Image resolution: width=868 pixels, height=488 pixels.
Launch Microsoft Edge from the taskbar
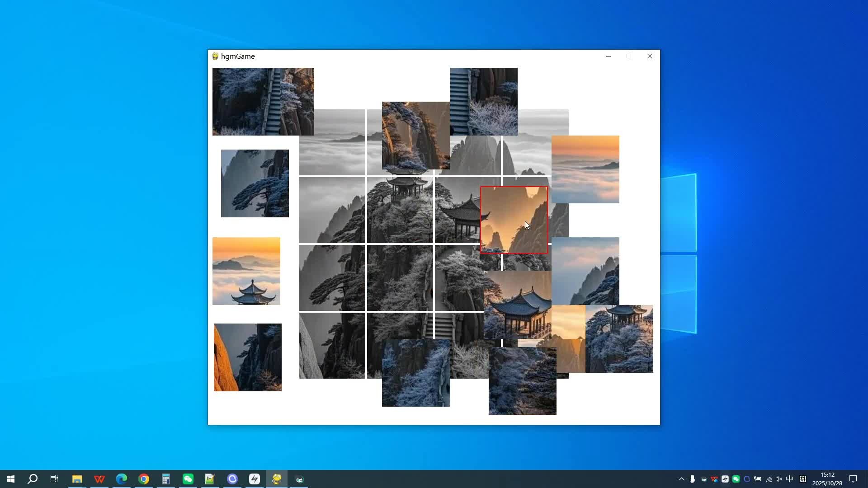122,479
